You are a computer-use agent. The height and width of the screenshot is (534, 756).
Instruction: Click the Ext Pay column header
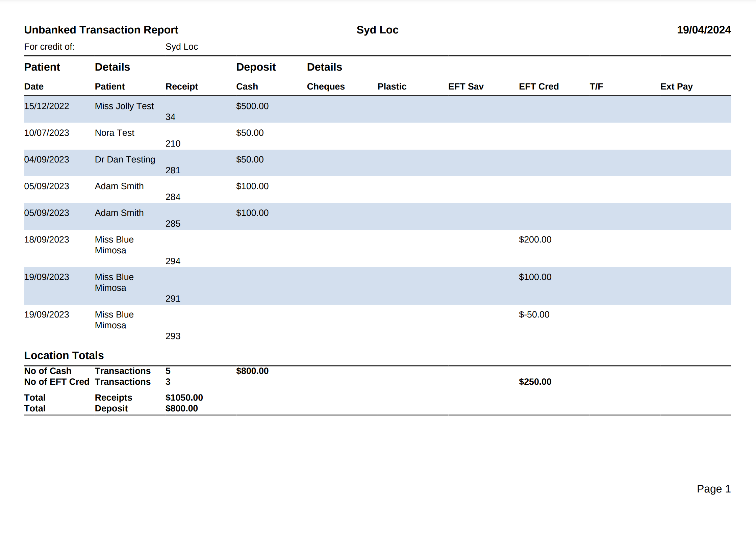(x=676, y=86)
